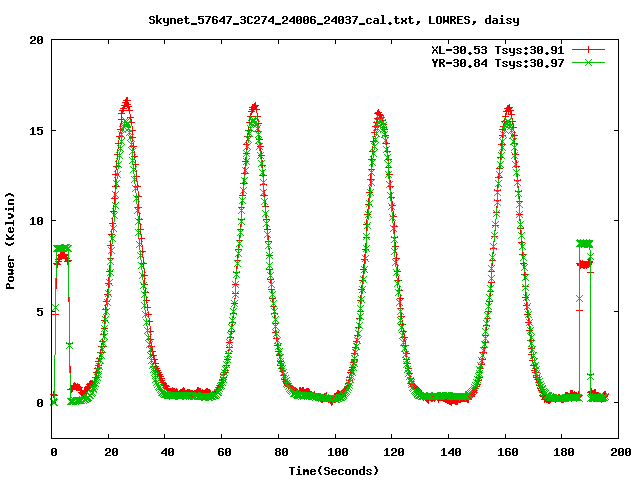Click the x-axis tick label 60
This screenshot has height=480, width=640.
pos(224,452)
